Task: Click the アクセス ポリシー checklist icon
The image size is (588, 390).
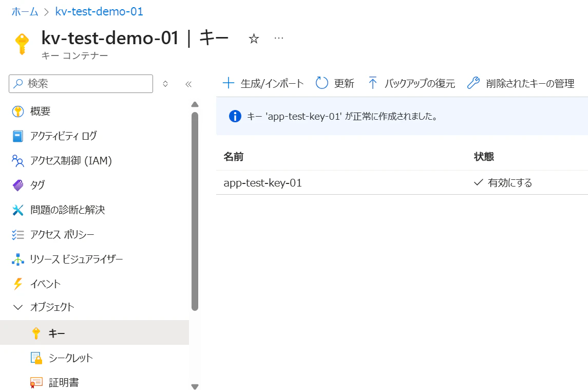Action: pos(17,235)
